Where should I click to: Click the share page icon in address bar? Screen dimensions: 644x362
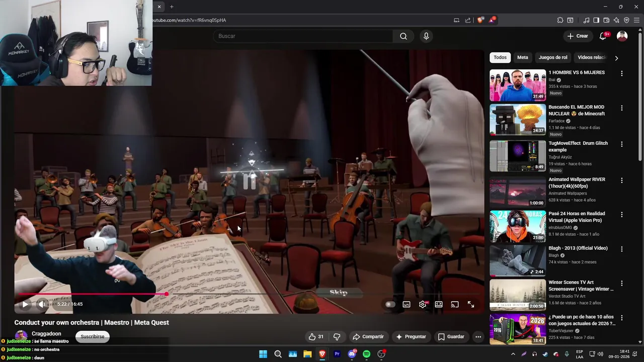[x=468, y=20]
